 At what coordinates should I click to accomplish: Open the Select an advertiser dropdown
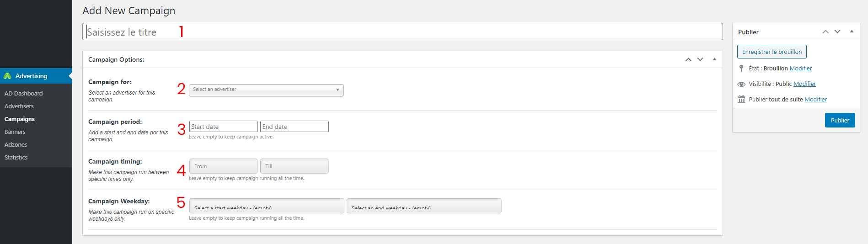tap(266, 90)
